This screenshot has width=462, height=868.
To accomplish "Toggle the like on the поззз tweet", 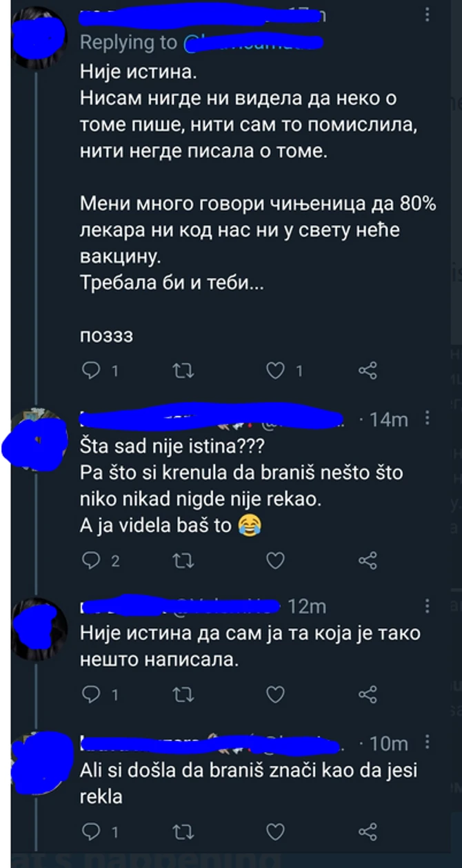I will [274, 371].
